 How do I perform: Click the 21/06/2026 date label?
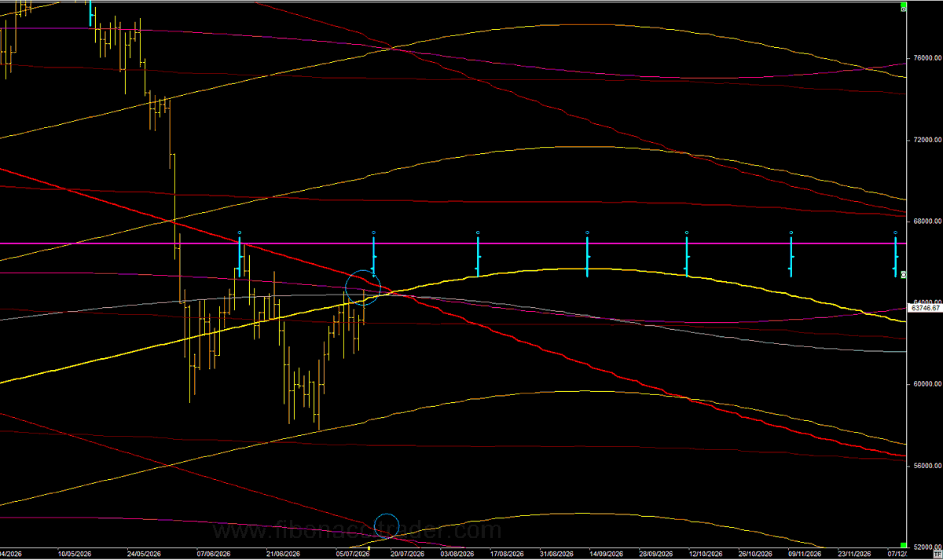pyautogui.click(x=282, y=555)
